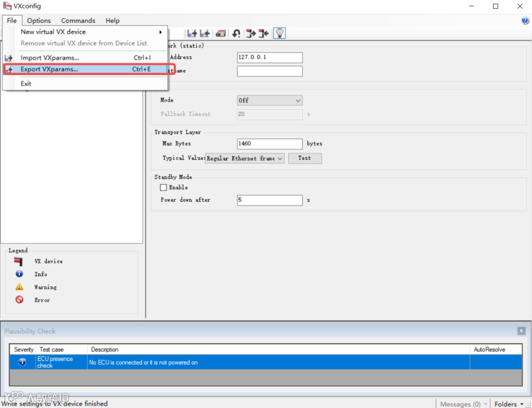Click the Description column header
The width and height of the screenshot is (532, 408).
(278, 349)
